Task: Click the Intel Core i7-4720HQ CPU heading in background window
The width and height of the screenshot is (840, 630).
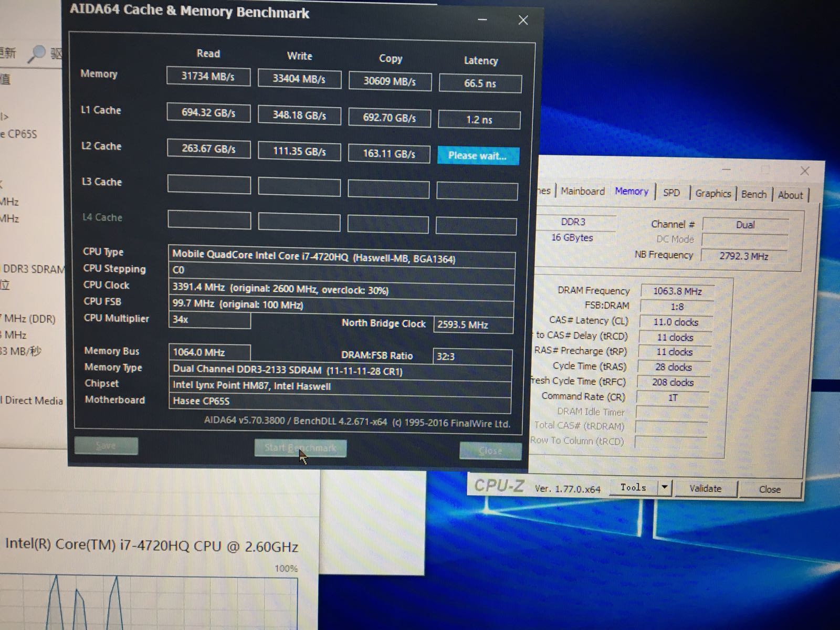Action: pos(152,545)
